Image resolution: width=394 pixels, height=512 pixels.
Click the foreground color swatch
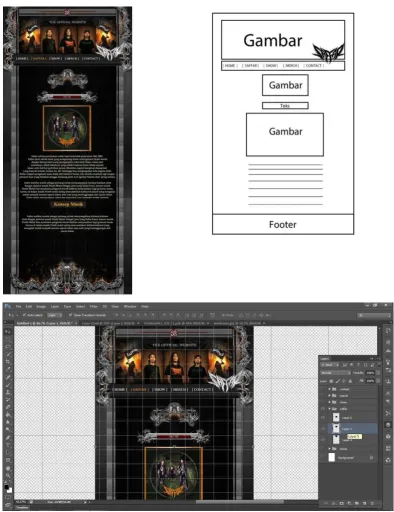coord(6,487)
